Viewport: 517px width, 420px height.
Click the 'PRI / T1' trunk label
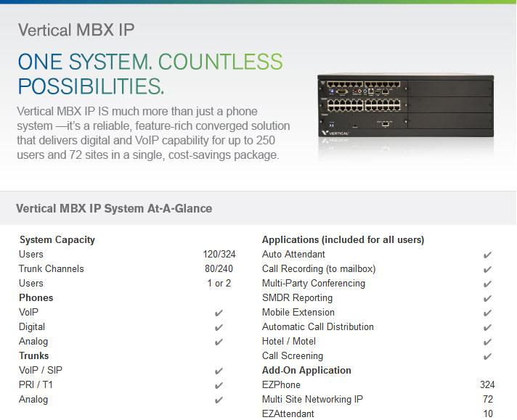coord(36,384)
